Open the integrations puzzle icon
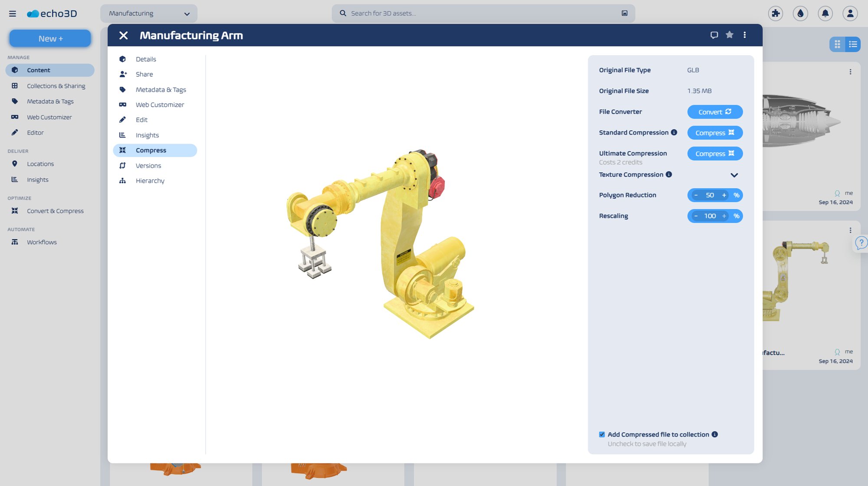Viewport: 868px width, 486px height. coord(776,13)
